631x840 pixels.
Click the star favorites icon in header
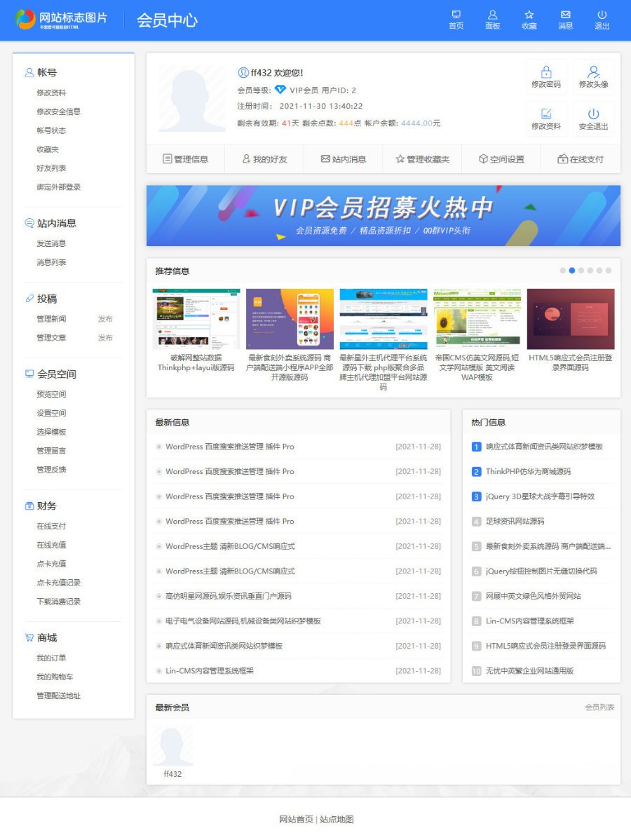click(x=529, y=15)
